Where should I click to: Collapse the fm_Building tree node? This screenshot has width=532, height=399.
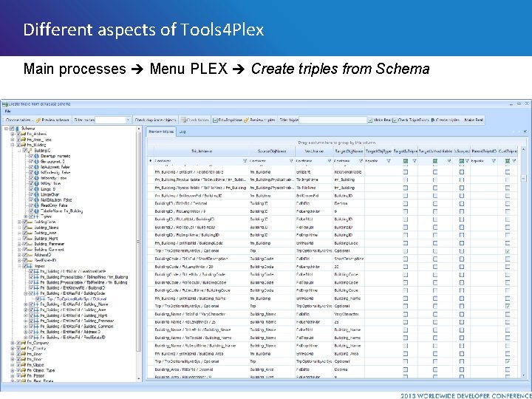[13, 145]
